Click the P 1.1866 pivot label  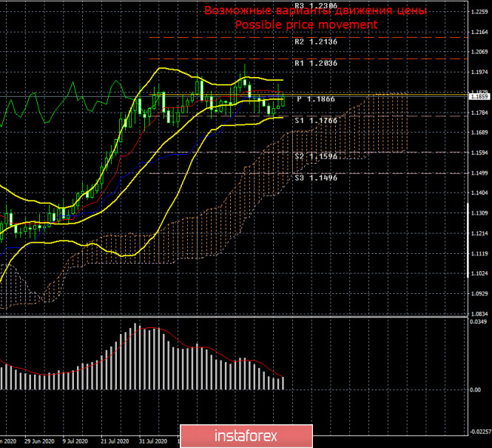[316, 98]
